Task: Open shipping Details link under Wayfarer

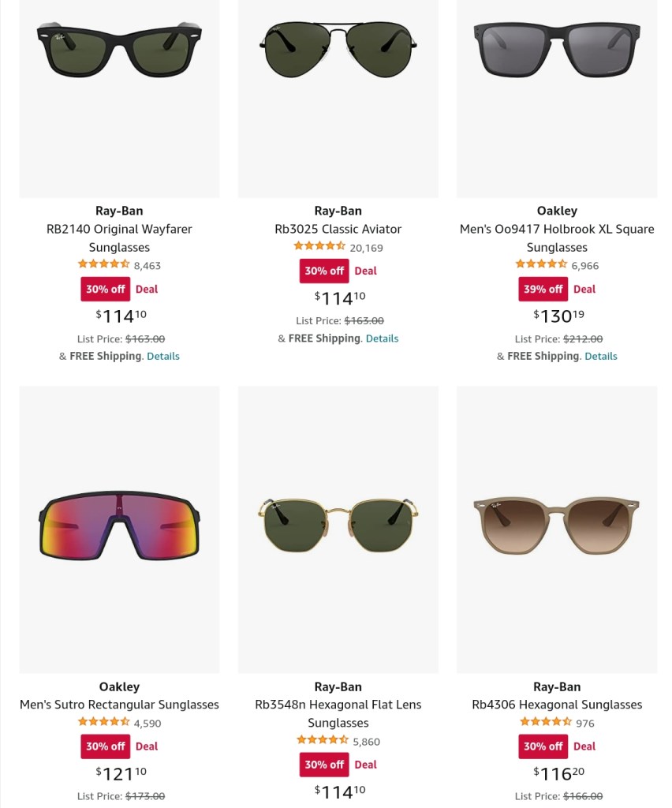Action: [163, 356]
